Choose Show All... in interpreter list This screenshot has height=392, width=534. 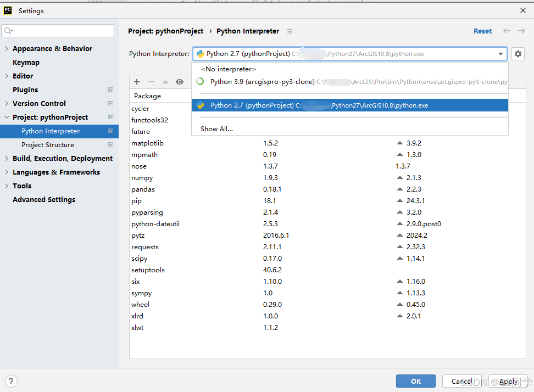point(350,129)
